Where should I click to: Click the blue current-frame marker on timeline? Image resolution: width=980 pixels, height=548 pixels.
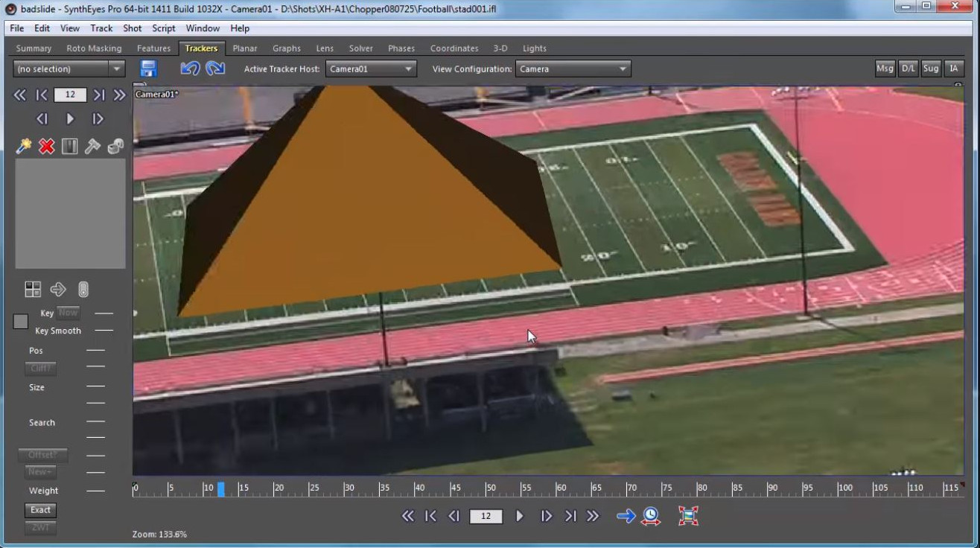(x=220, y=489)
